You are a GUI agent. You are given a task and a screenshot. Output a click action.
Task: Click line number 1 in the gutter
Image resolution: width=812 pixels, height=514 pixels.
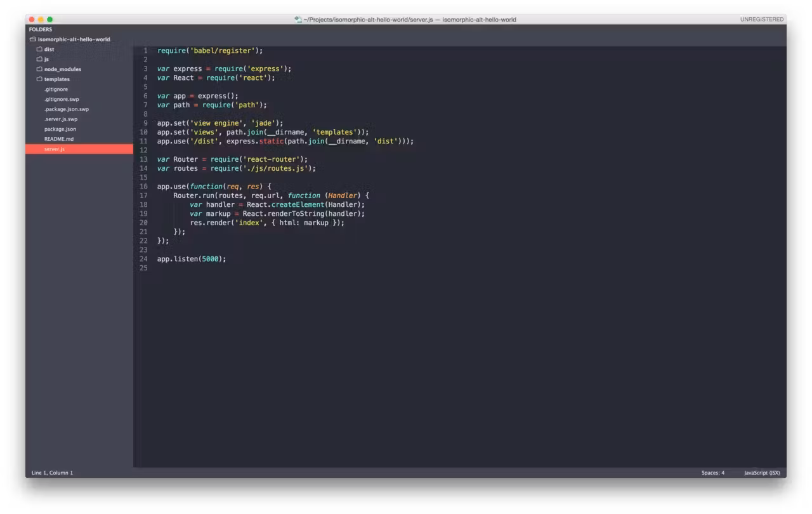(x=145, y=51)
